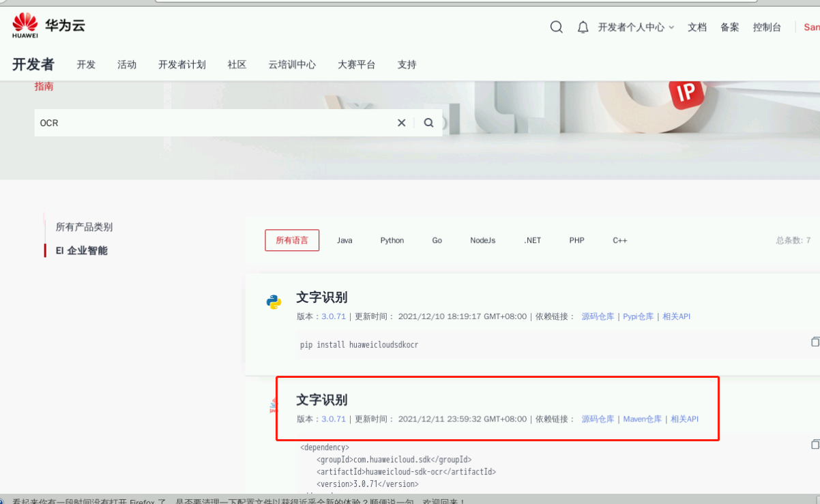Filter SDKs by Java
Image resolution: width=820 pixels, height=504 pixels.
345,240
